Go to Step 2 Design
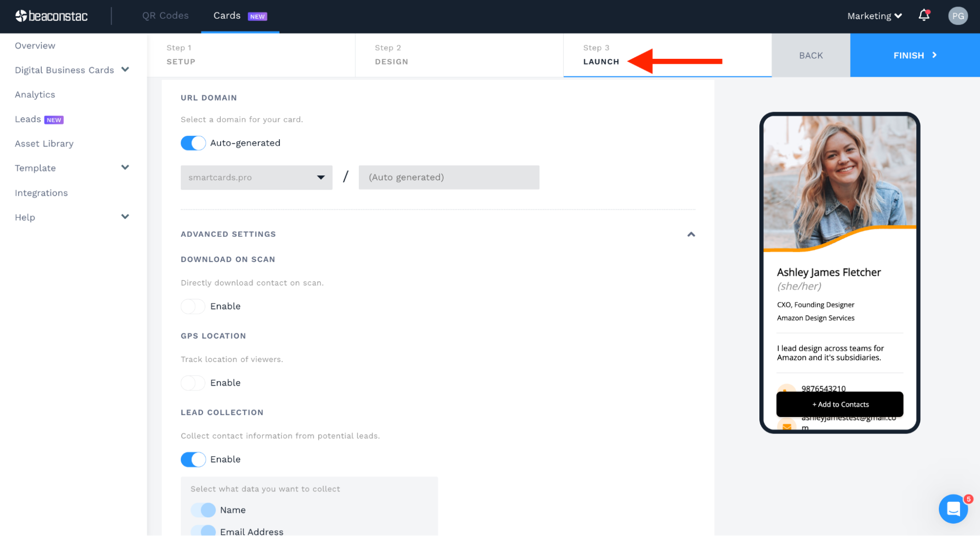 459,55
